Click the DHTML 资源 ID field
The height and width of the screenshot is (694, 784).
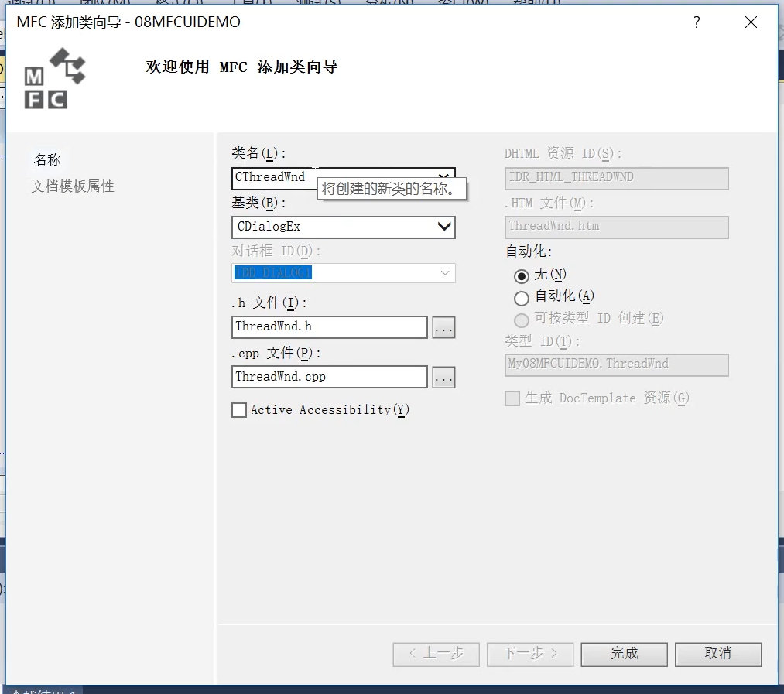617,179
